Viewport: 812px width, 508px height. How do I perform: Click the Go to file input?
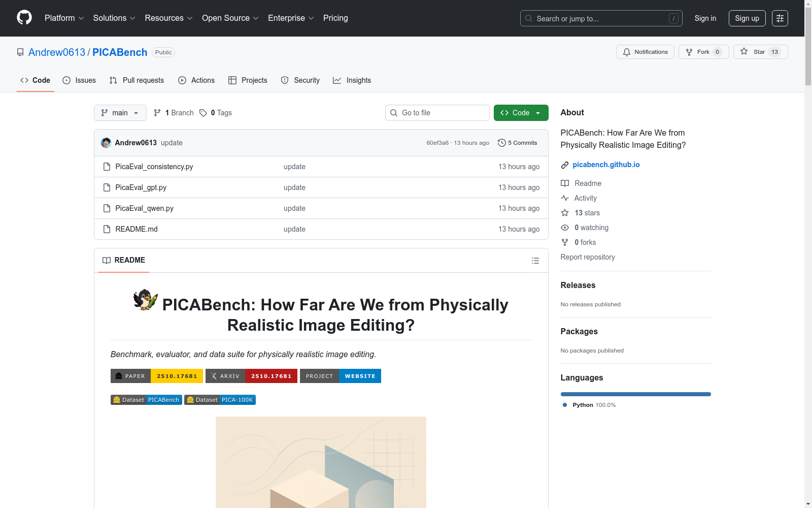click(437, 113)
